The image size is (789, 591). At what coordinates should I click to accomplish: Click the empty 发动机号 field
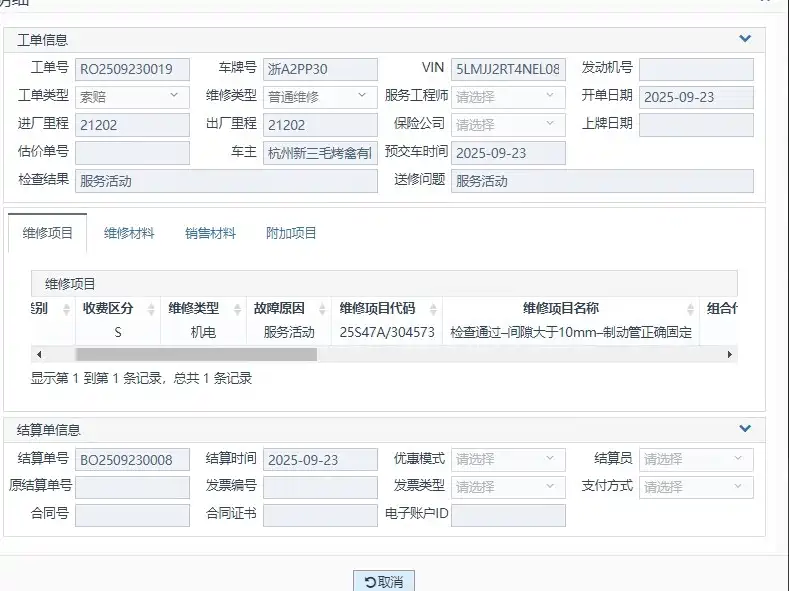[696, 69]
